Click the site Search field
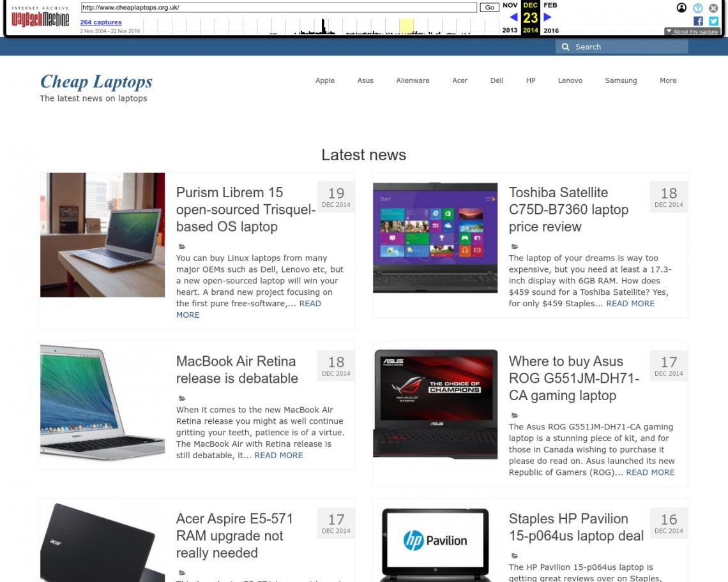This screenshot has width=728, height=582. 622,47
